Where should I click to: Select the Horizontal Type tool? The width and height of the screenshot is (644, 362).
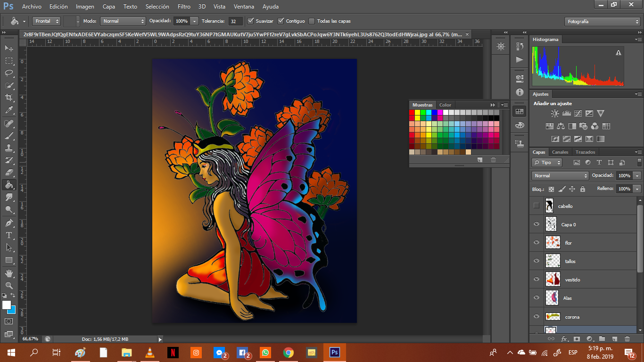click(x=9, y=235)
